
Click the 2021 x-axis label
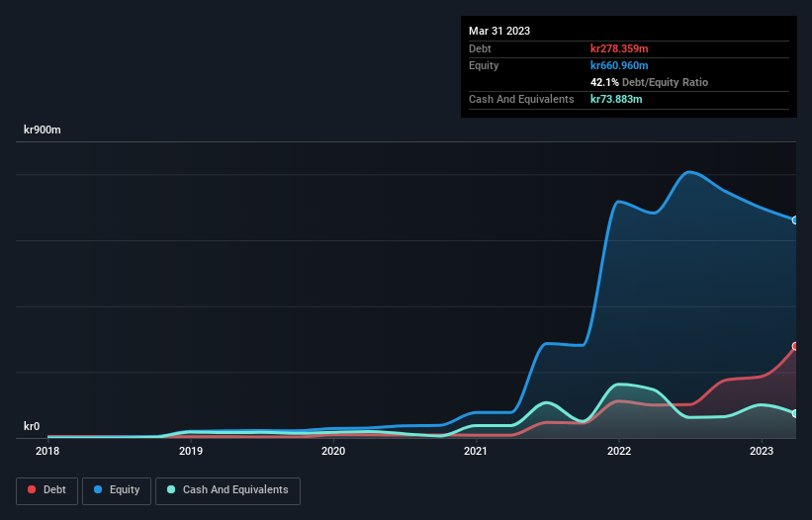point(476,451)
